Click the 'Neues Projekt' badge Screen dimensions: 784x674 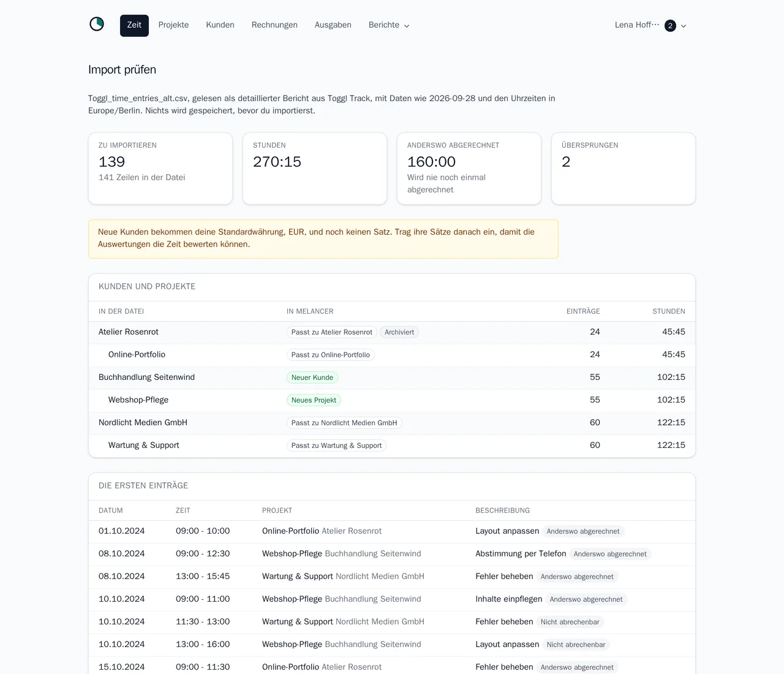tap(314, 400)
